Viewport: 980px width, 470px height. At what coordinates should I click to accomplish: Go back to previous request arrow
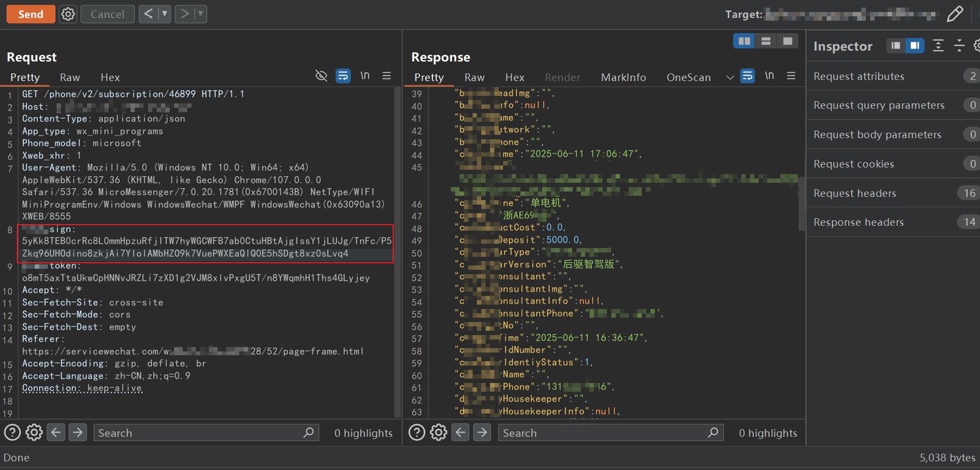[x=148, y=14]
